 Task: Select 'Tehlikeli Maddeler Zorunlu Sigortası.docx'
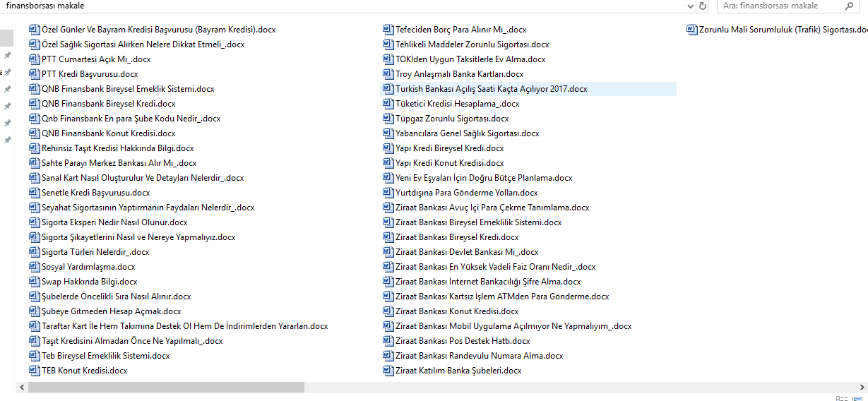click(472, 44)
